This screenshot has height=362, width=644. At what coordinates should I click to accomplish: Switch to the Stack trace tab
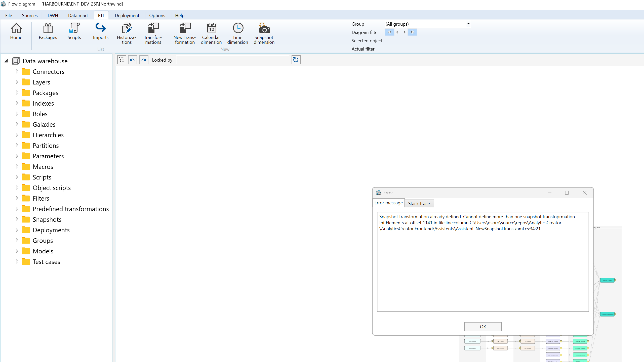(419, 203)
